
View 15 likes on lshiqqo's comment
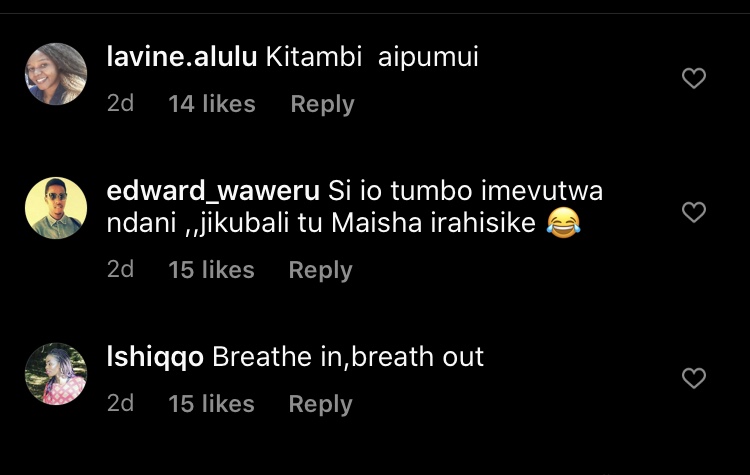click(211, 404)
